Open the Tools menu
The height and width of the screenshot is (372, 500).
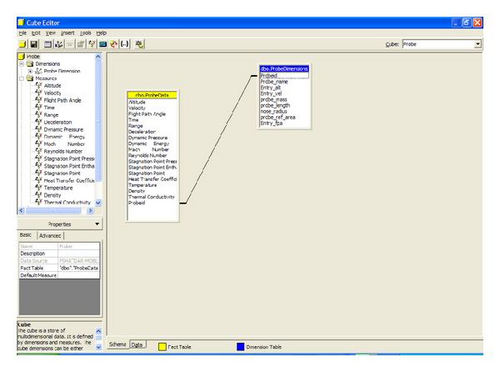click(x=85, y=33)
